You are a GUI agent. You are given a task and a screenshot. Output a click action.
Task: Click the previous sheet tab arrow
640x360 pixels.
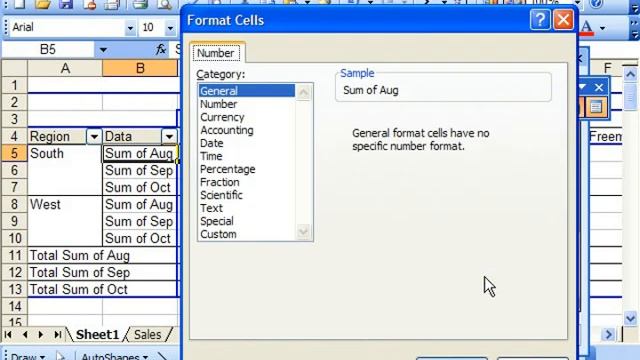coord(25,335)
